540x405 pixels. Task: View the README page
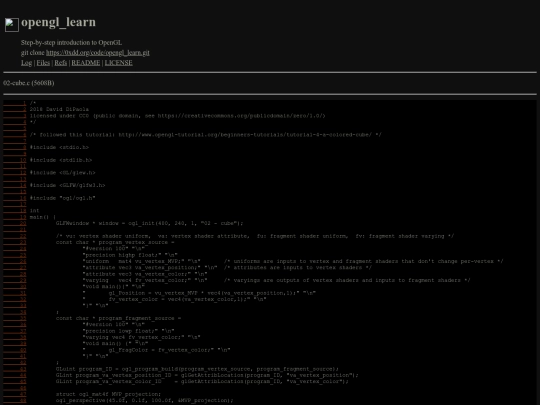point(86,63)
